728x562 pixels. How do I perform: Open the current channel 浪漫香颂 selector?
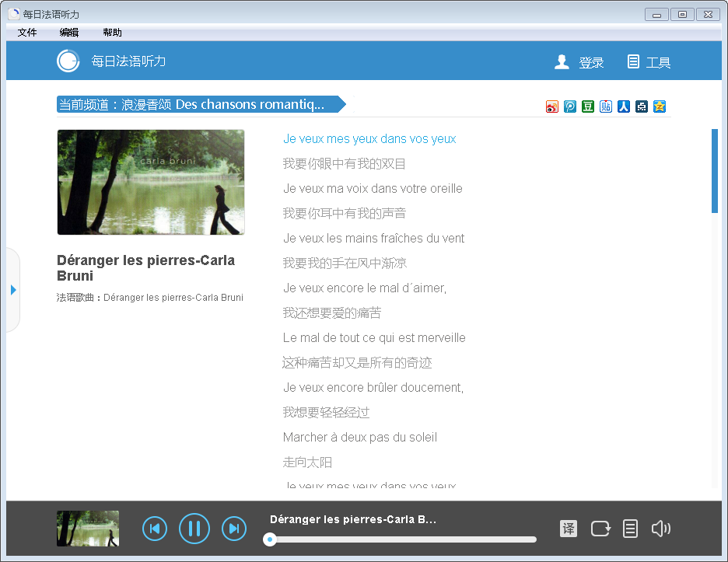(201, 104)
